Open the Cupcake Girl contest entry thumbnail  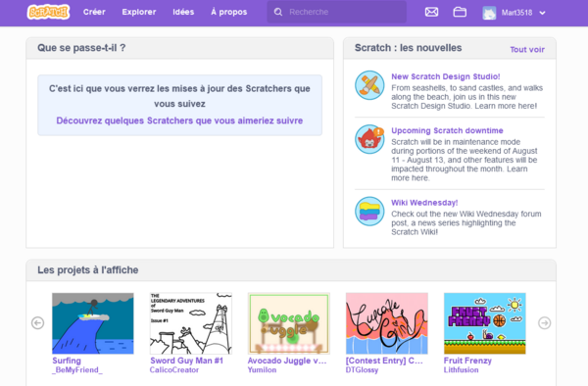[387, 323]
